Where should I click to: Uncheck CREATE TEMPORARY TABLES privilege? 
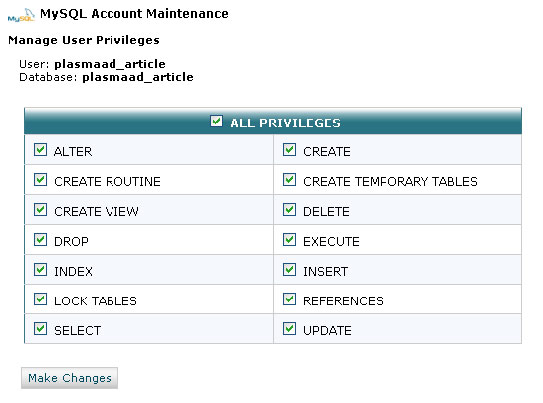290,180
